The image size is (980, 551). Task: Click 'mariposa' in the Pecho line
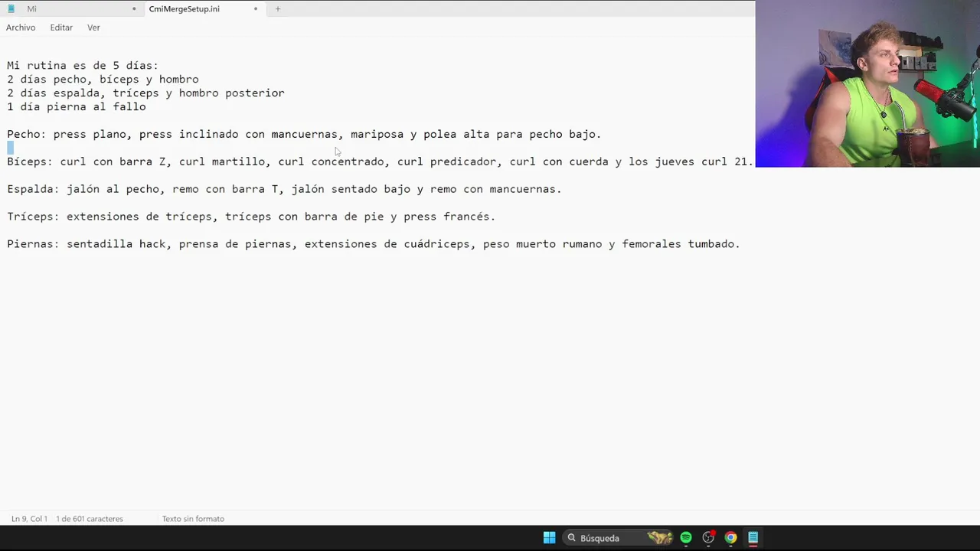tap(377, 135)
